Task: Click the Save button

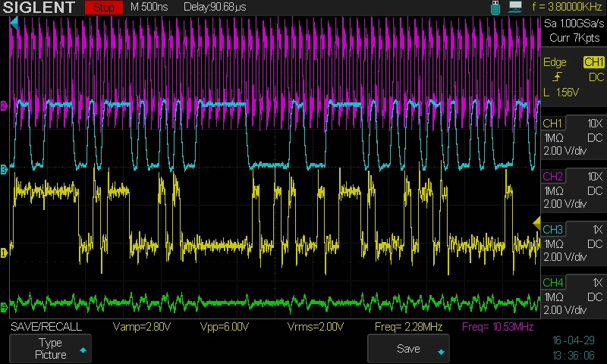Action: click(x=408, y=349)
